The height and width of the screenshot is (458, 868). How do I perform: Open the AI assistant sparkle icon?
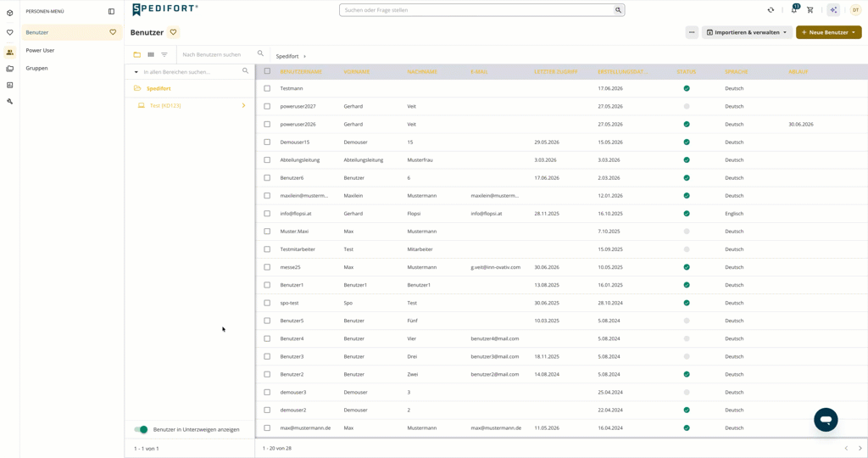833,10
